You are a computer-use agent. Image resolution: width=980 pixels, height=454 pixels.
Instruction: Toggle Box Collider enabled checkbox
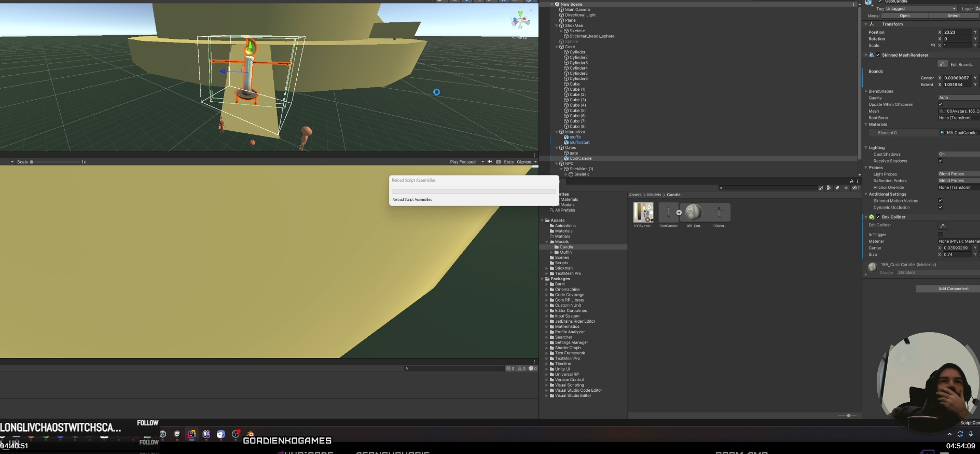click(878, 217)
